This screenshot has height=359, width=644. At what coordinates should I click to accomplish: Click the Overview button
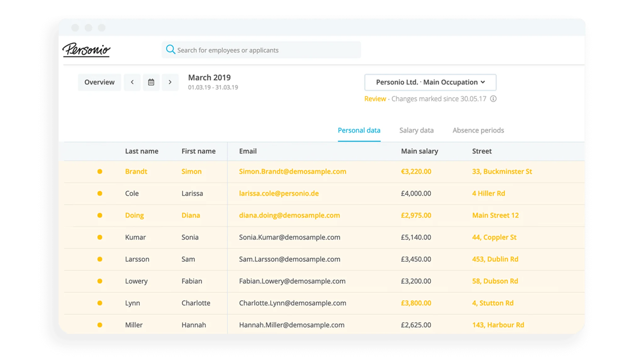coord(99,82)
